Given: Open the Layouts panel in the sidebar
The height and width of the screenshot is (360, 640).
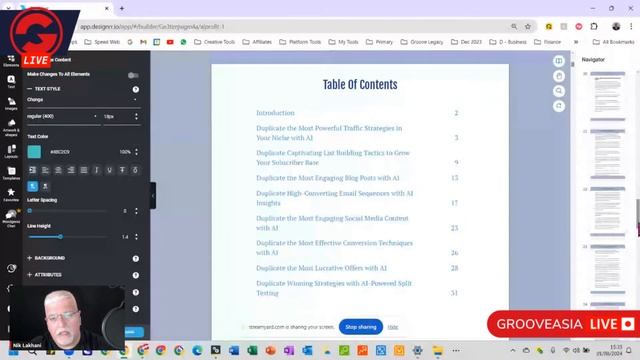Looking at the screenshot, I should (11, 151).
